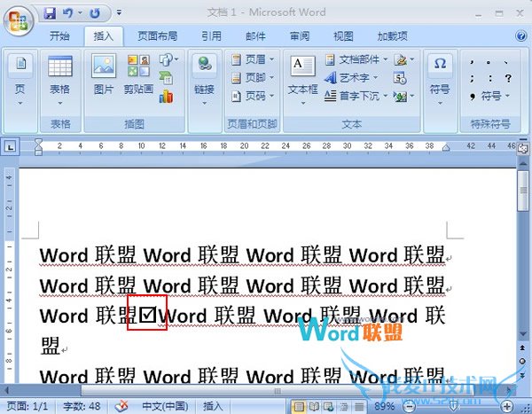Open the Ω 符号 symbol menu

coord(440,81)
